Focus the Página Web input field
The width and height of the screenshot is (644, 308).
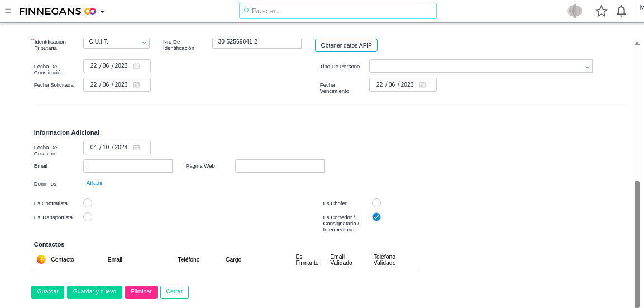(280, 166)
